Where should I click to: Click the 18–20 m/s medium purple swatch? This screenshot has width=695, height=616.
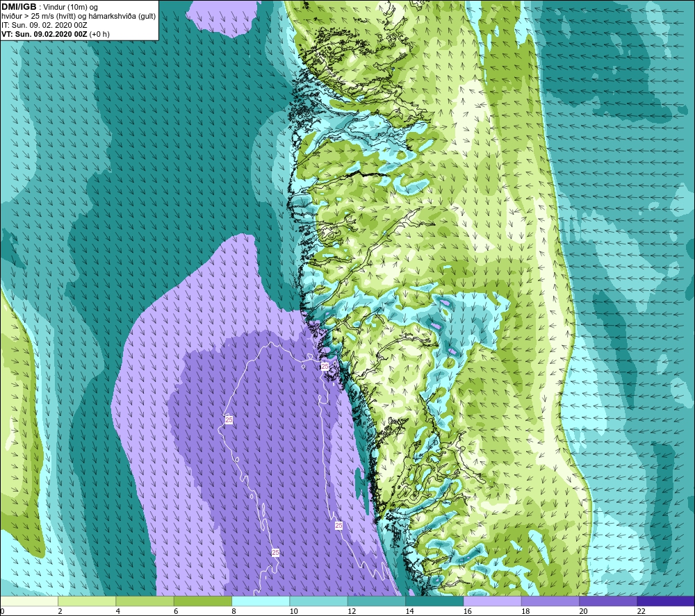(550, 601)
